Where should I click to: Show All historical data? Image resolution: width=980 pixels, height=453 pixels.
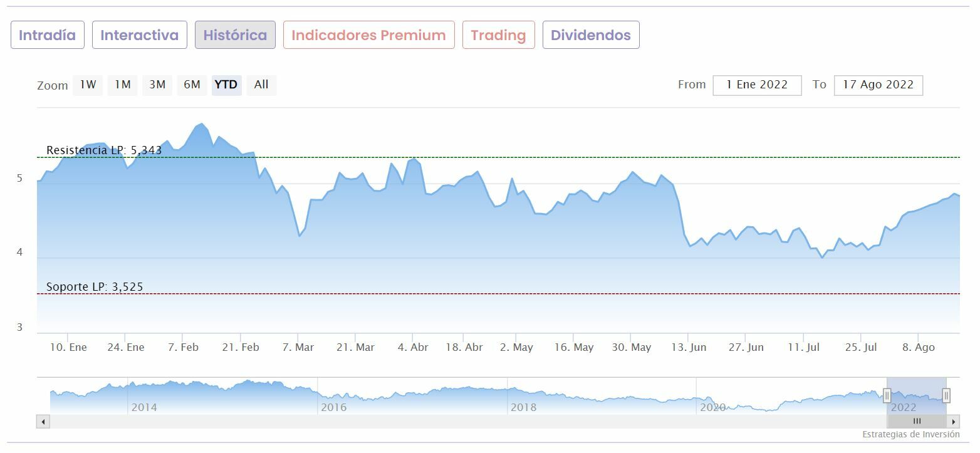[x=261, y=85]
